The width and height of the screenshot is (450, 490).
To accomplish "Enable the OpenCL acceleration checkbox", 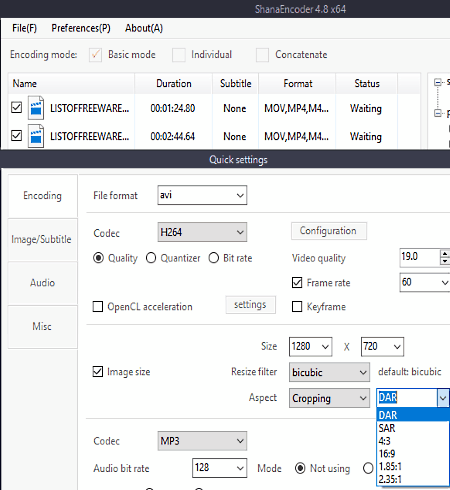I will click(x=98, y=306).
